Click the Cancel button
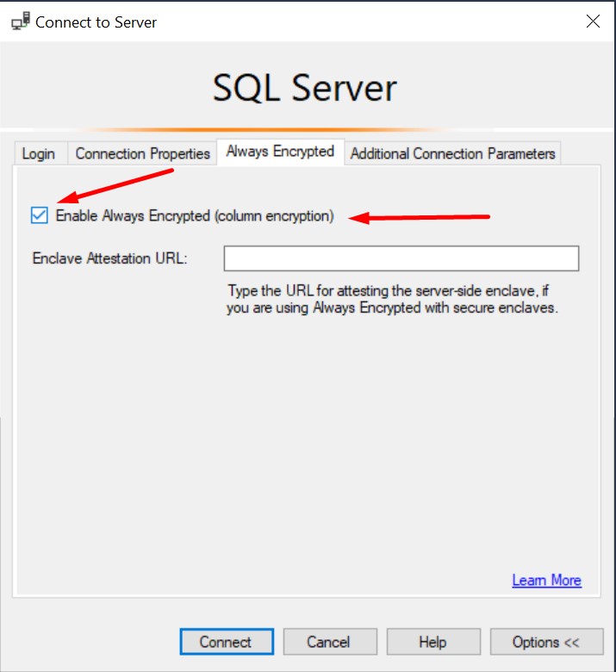The height and width of the screenshot is (672, 616). point(330,642)
